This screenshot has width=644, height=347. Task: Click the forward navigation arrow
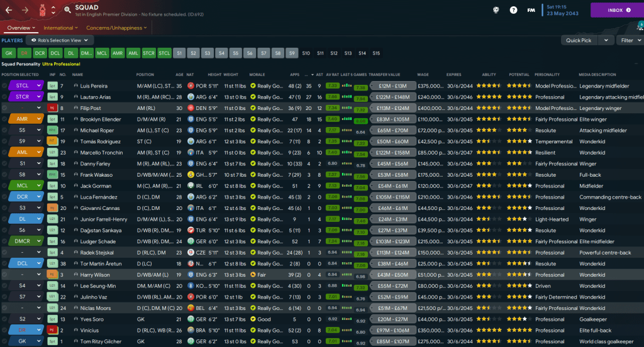pos(26,10)
